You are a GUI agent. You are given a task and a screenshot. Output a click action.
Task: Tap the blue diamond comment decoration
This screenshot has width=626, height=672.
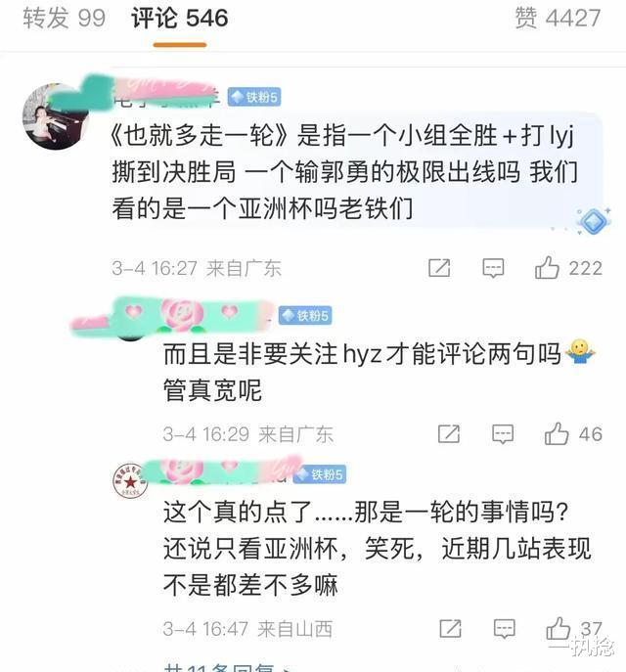pyautogui.click(x=593, y=222)
